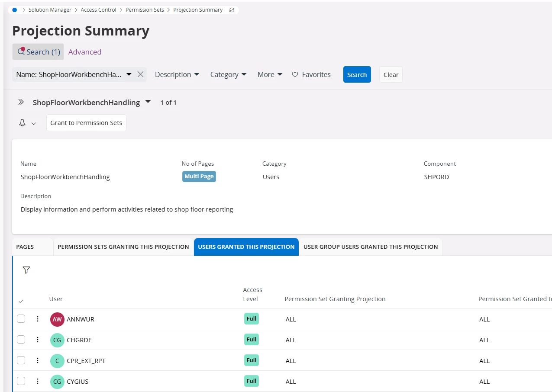
Task: Open the table filter funnel icon
Action: [x=26, y=270]
